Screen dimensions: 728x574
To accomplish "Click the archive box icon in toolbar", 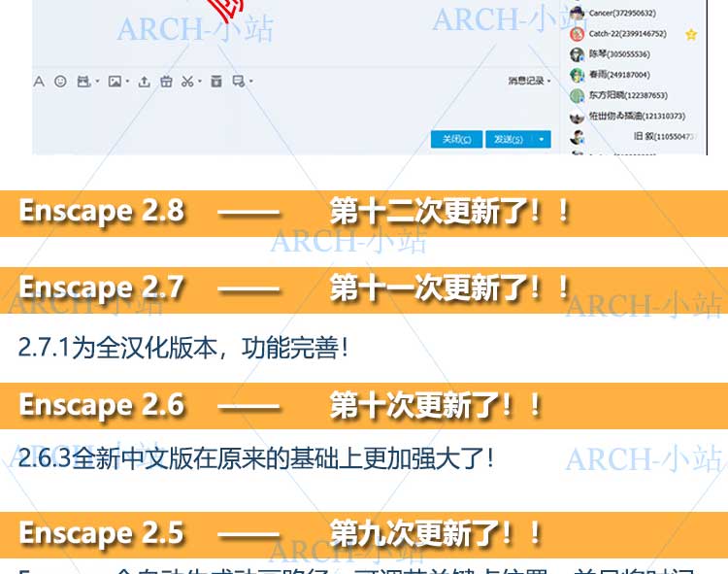I will click(x=216, y=82).
